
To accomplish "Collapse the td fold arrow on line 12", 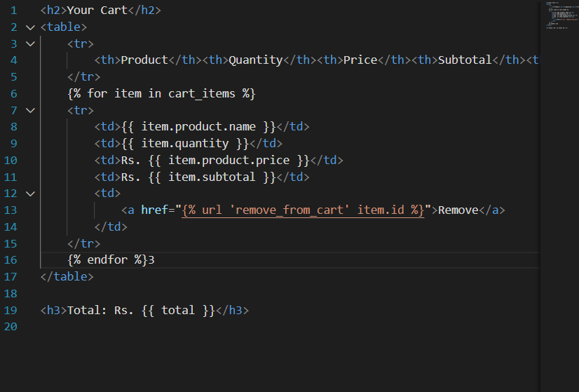I will pyautogui.click(x=31, y=194).
